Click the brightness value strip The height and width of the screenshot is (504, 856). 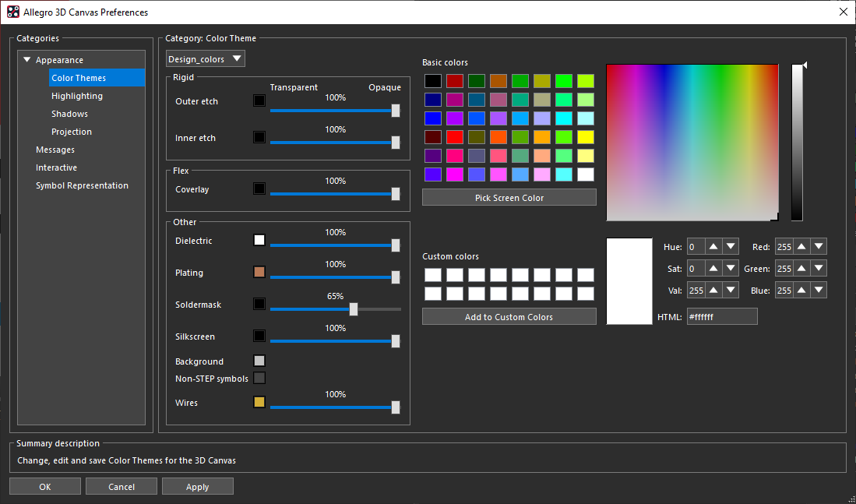(797, 143)
